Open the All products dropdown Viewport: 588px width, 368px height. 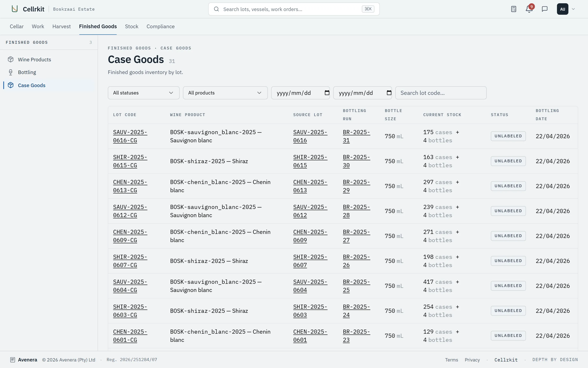pos(225,93)
